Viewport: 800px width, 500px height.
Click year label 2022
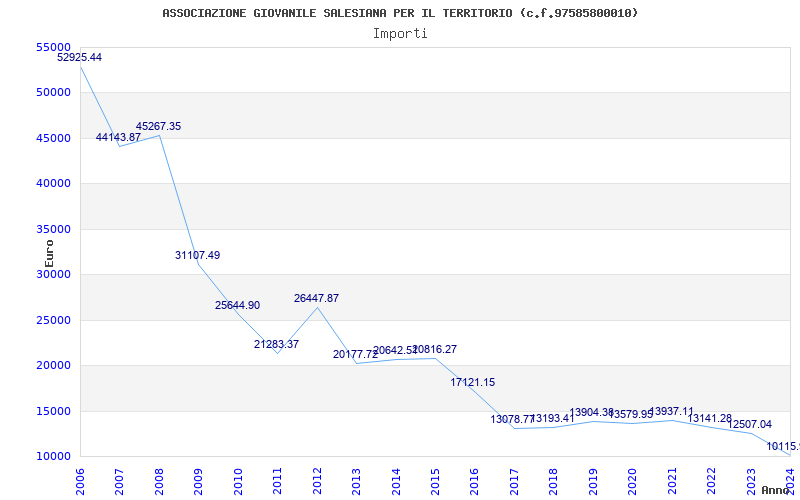712,481
